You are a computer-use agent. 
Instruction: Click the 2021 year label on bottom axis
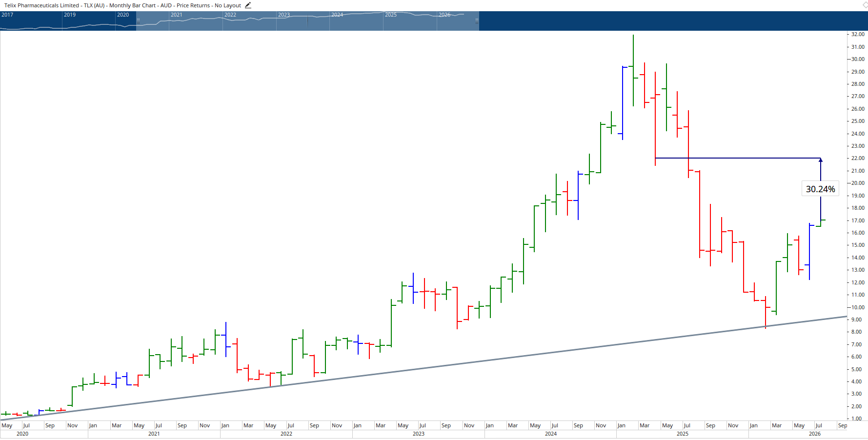coord(154,434)
